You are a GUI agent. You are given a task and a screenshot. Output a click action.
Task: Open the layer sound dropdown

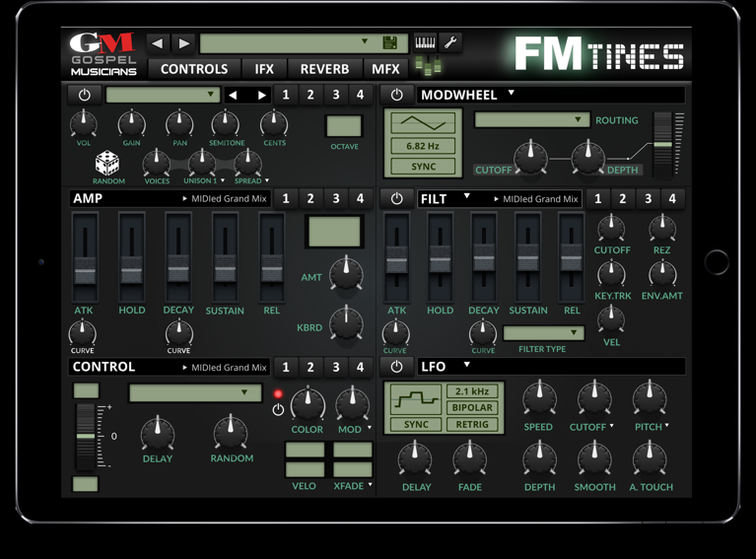point(163,95)
